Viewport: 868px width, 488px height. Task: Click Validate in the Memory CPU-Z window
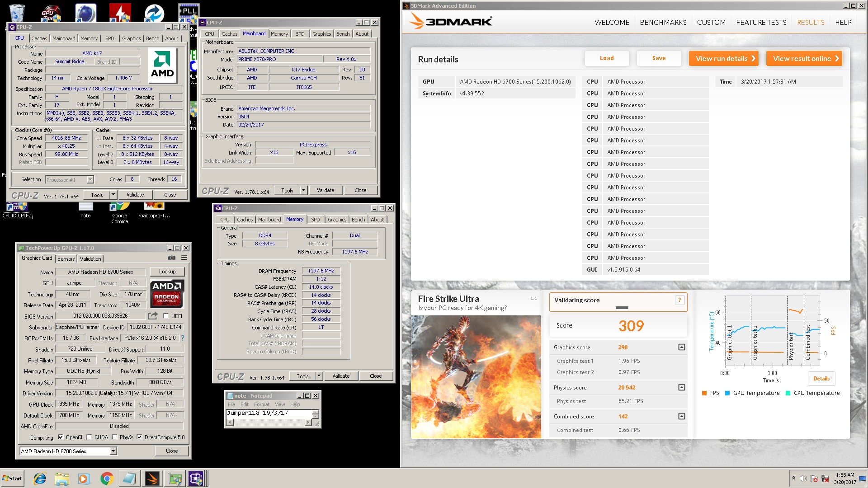coord(341,376)
